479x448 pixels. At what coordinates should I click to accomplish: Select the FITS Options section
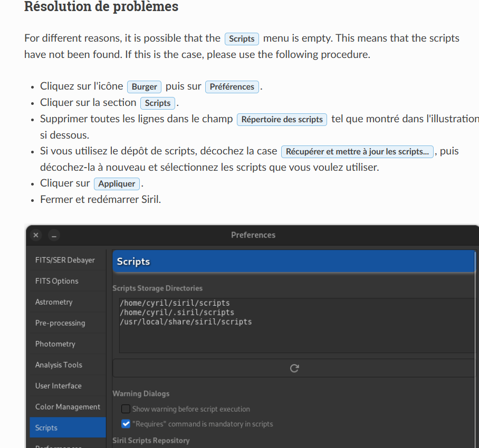[x=56, y=281]
